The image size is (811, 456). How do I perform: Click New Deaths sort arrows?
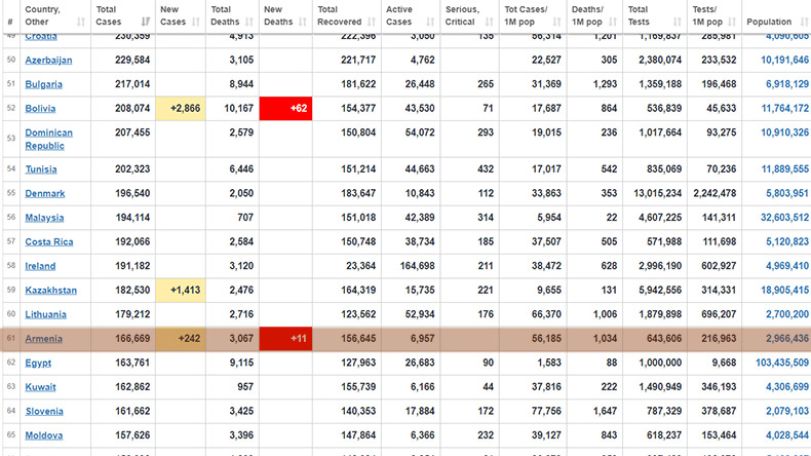303,22
